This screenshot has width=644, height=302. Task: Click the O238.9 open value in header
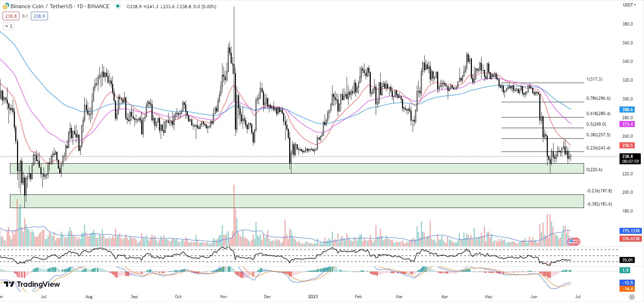134,6
